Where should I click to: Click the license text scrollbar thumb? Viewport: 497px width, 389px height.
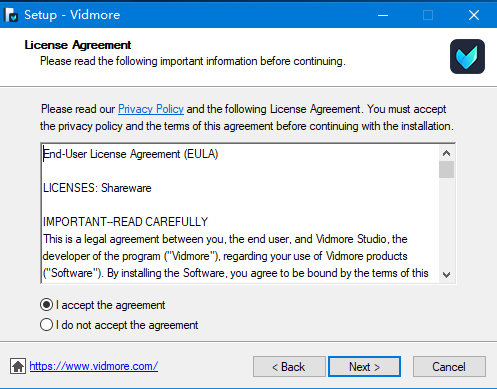pyautogui.click(x=446, y=170)
